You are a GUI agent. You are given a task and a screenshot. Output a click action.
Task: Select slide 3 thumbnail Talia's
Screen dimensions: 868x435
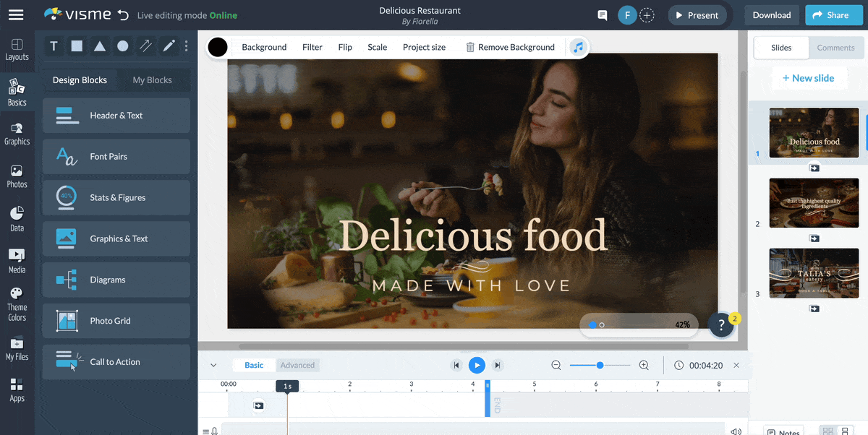coord(814,273)
